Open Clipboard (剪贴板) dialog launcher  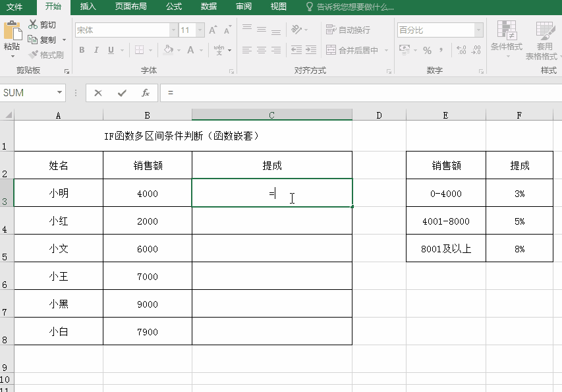coord(67,71)
